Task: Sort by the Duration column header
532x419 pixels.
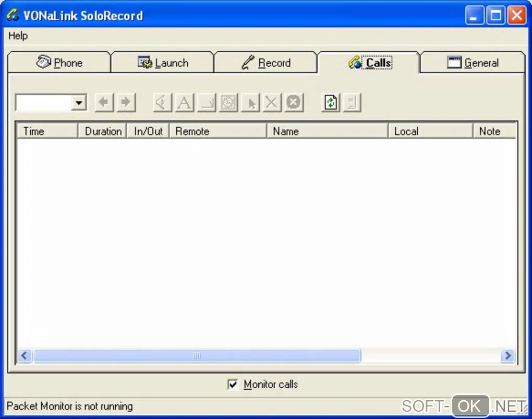Action: point(102,131)
